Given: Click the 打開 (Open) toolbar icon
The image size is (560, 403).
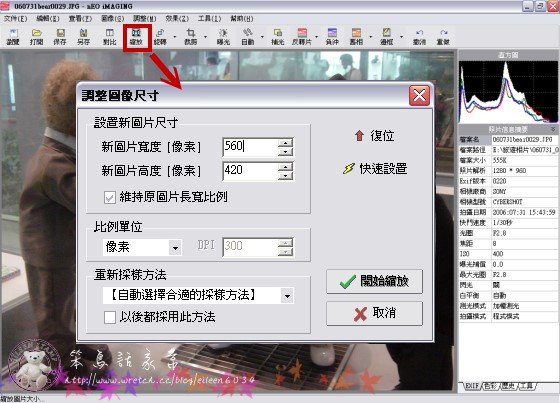Looking at the screenshot, I should click(36, 37).
